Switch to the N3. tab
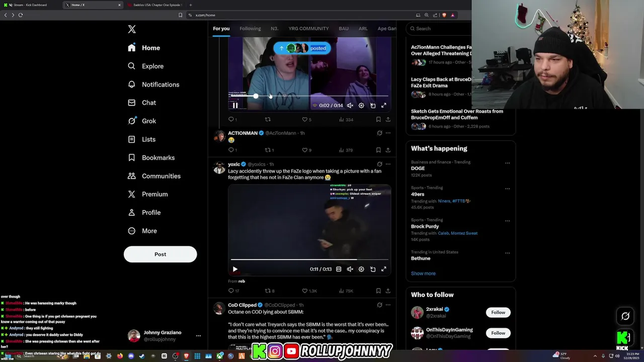Image resolution: width=644 pixels, height=362 pixels. click(275, 29)
